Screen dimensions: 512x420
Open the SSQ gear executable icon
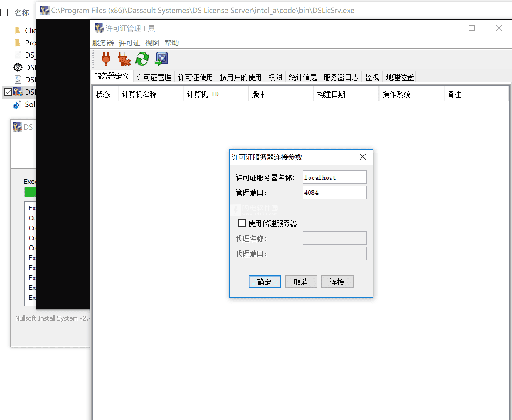17,67
